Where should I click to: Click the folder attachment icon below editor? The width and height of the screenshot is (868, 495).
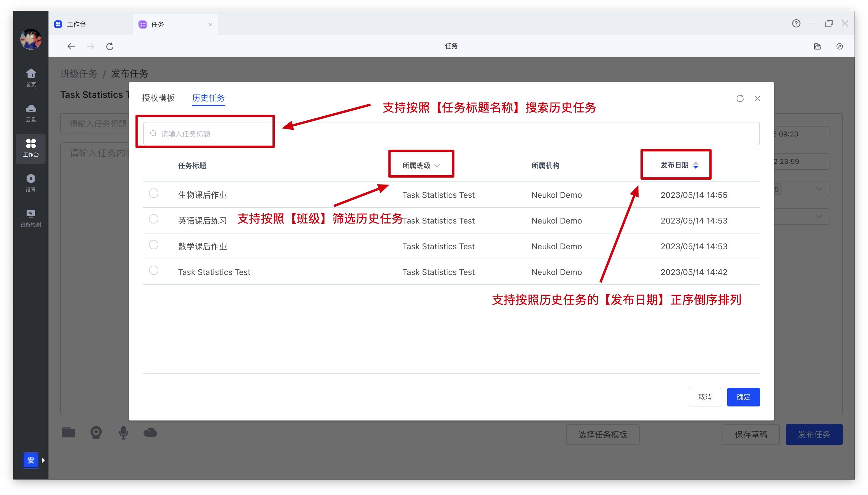point(68,432)
